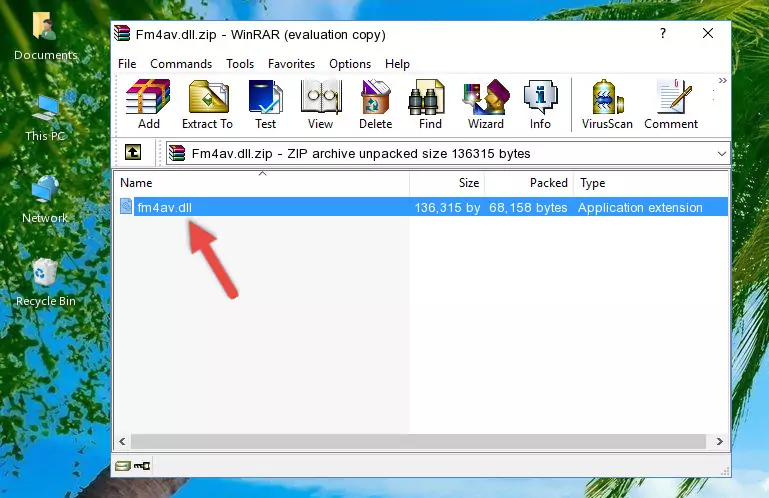Start the VirusScan tool

pyautogui.click(x=607, y=105)
